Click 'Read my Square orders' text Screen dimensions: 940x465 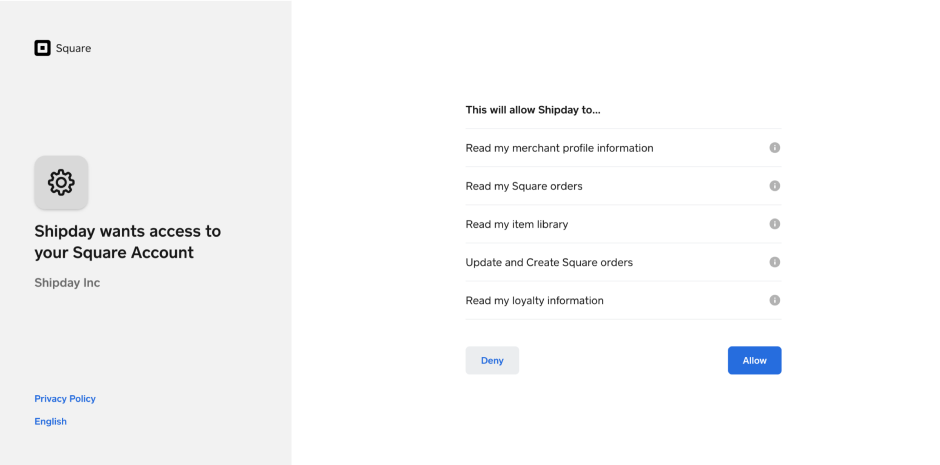(524, 186)
